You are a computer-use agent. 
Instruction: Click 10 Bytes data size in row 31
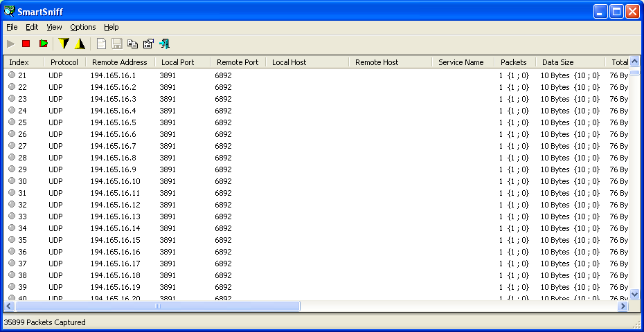(570, 193)
